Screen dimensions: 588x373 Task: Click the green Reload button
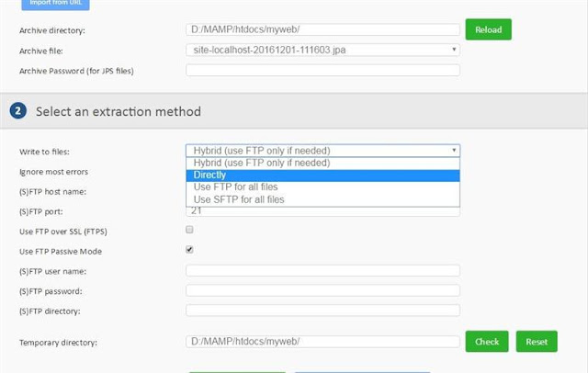click(488, 29)
